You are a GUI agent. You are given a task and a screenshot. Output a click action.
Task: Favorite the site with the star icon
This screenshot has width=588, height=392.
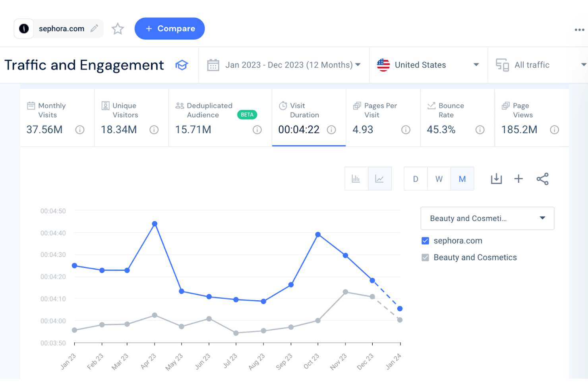tap(118, 29)
